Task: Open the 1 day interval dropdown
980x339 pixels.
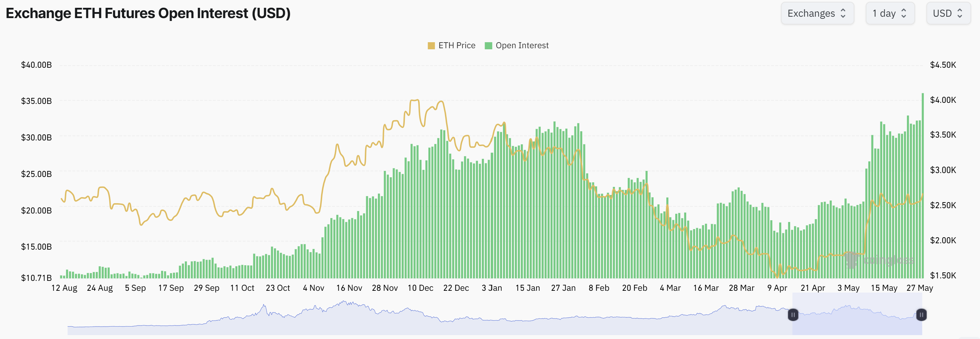Action: pyautogui.click(x=890, y=13)
